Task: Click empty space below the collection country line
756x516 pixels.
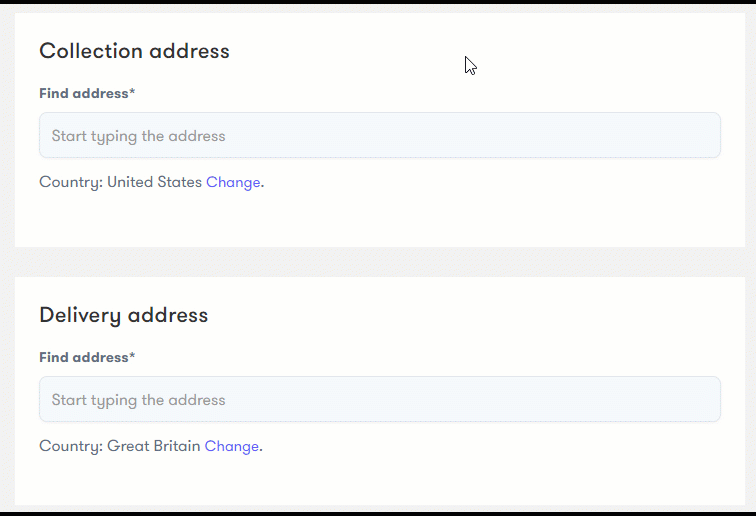Action: (x=380, y=219)
